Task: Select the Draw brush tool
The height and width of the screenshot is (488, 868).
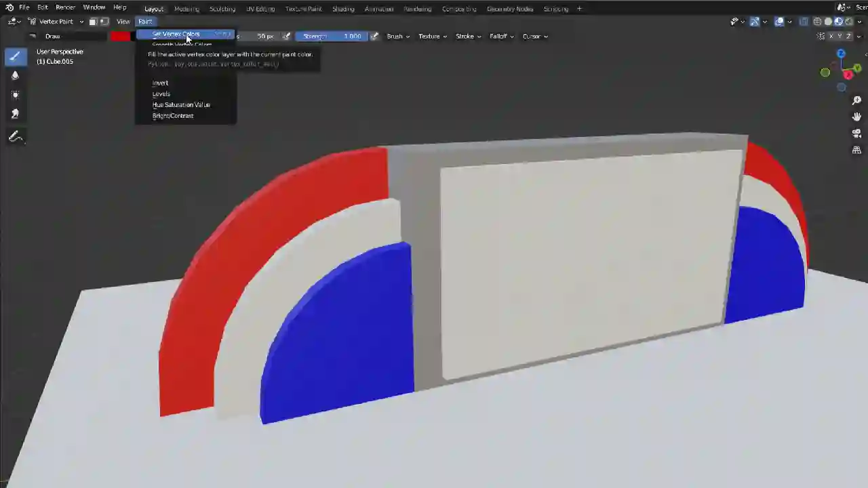Action: pyautogui.click(x=15, y=56)
